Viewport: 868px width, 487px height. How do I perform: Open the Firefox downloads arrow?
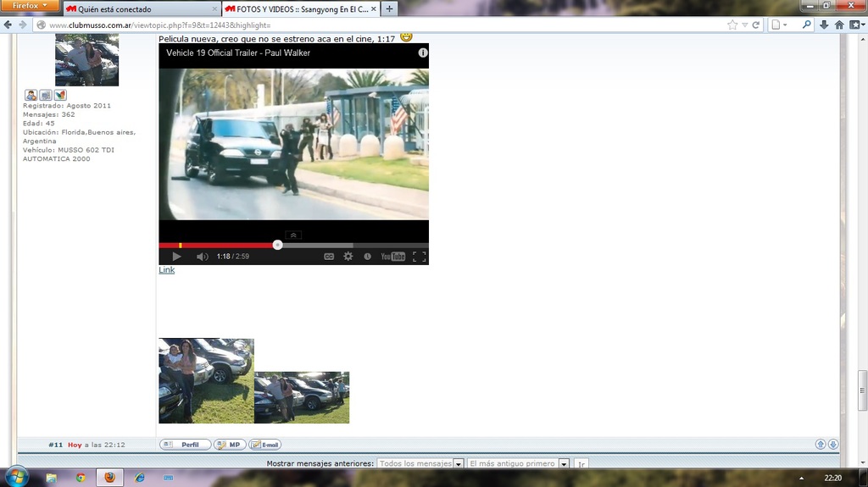(x=824, y=25)
